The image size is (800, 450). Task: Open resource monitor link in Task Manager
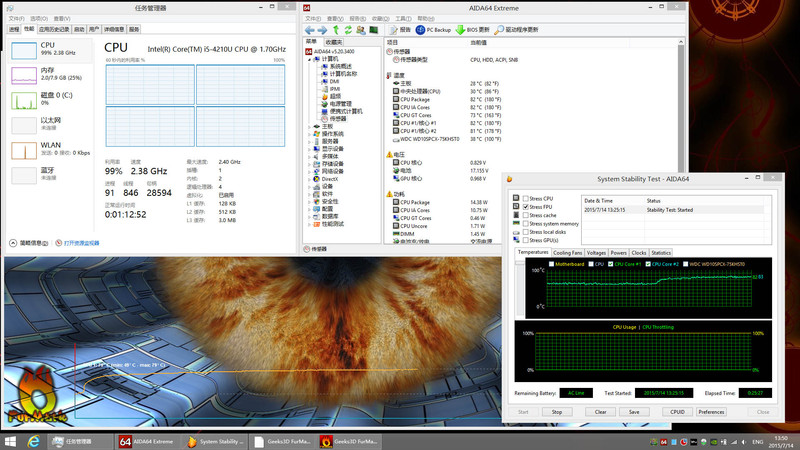pyautogui.click(x=80, y=243)
